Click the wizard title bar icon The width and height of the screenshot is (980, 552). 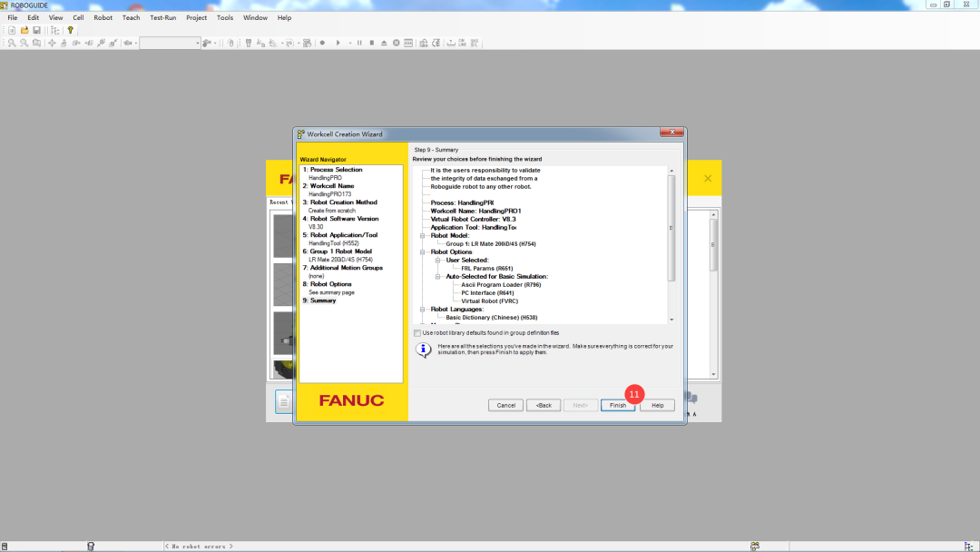tap(301, 134)
